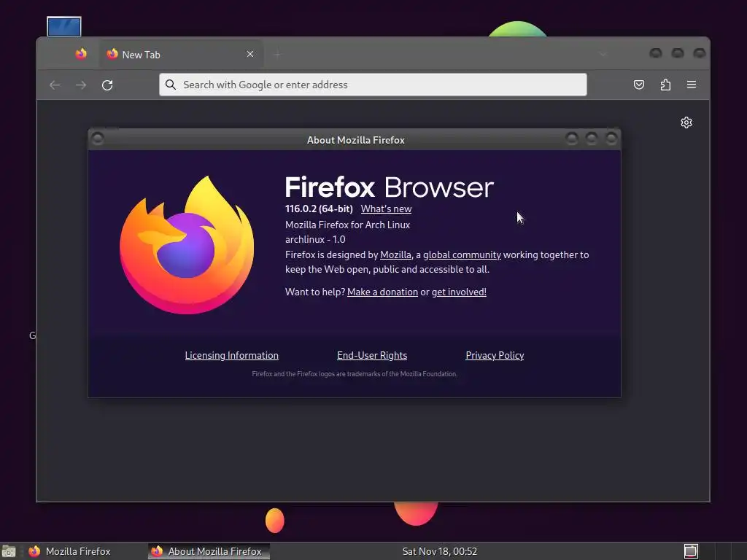The height and width of the screenshot is (560, 747).
Task: Click the taskbar clock Sat Nov 18
Action: coord(440,551)
